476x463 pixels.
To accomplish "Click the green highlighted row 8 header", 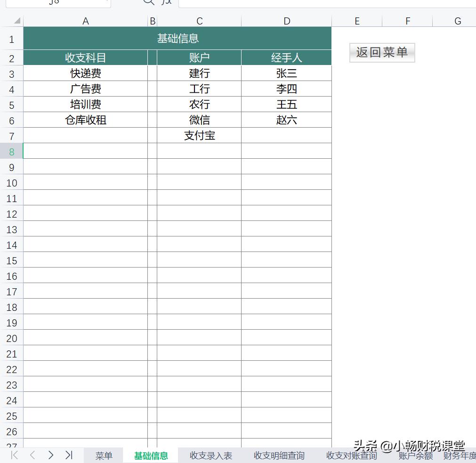I will tap(12, 151).
